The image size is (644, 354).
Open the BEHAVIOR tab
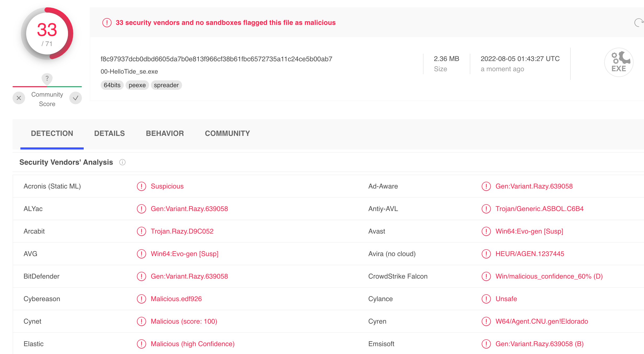coord(165,134)
